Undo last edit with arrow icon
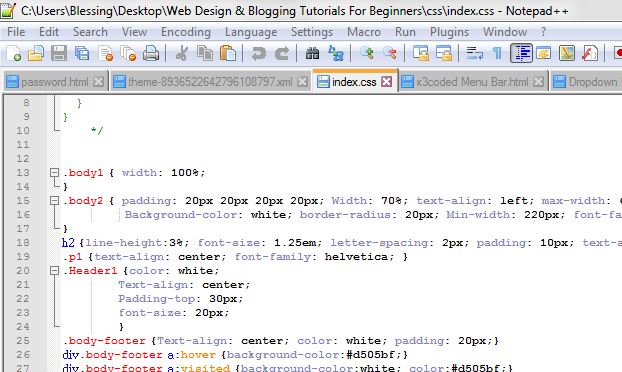Image resolution: width=622 pixels, height=372 pixels. tap(258, 53)
